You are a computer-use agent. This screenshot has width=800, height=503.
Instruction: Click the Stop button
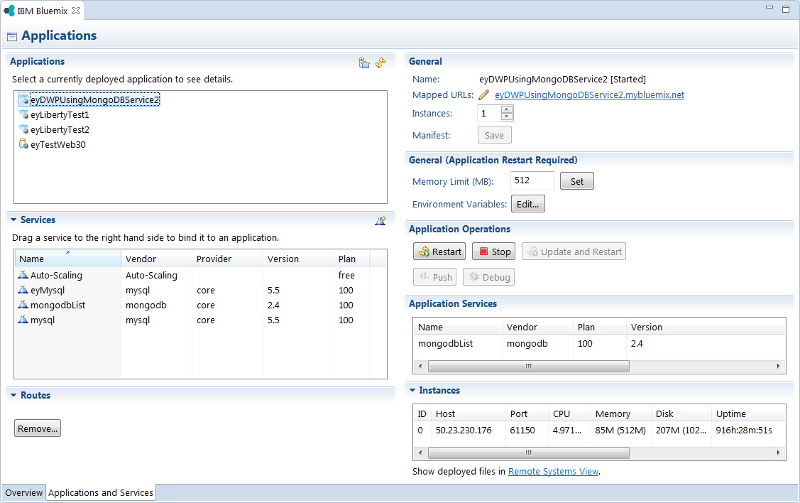click(x=494, y=252)
